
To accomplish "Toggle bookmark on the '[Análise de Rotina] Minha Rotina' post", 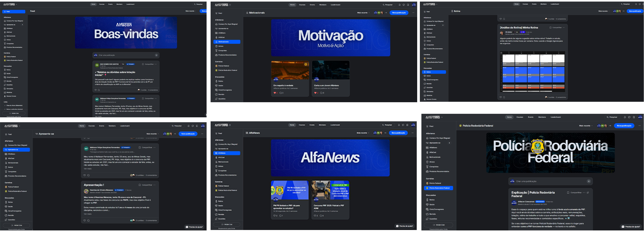I will 551,28.
